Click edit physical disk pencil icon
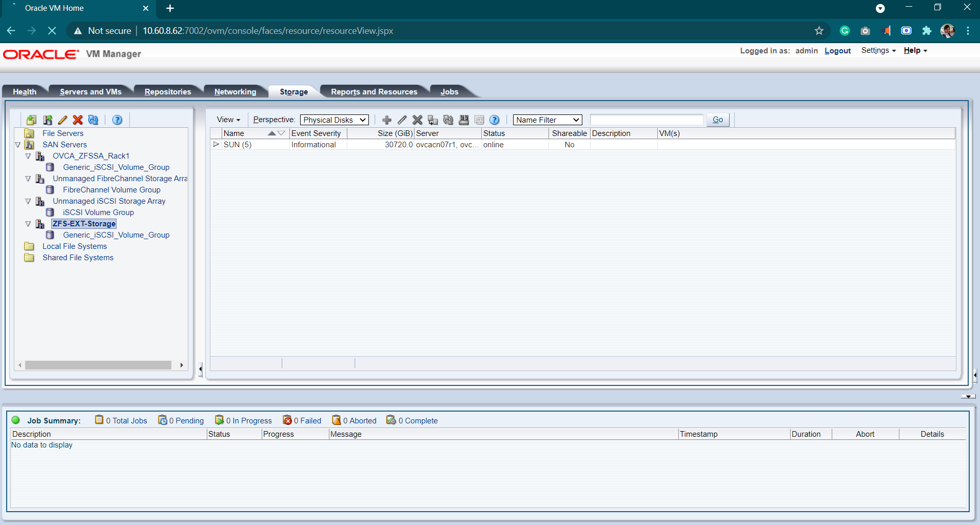 (402, 120)
